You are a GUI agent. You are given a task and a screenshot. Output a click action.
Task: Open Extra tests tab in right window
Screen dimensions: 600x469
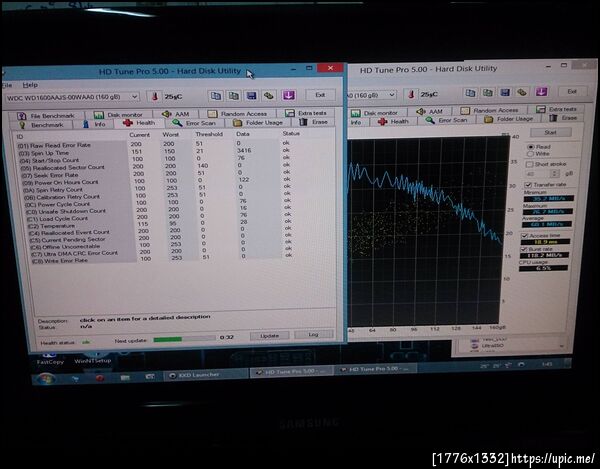pos(557,109)
